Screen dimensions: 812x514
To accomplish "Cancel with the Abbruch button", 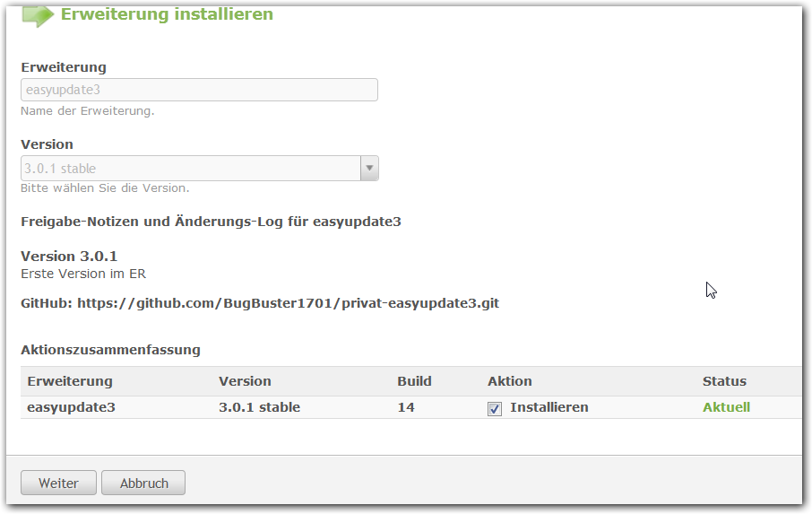I will [143, 483].
